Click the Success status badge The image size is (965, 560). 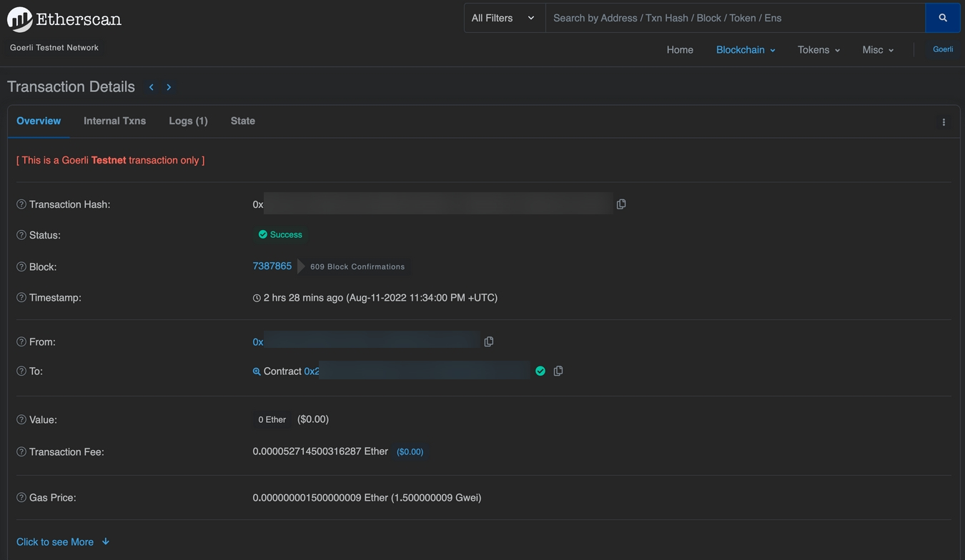click(x=280, y=234)
